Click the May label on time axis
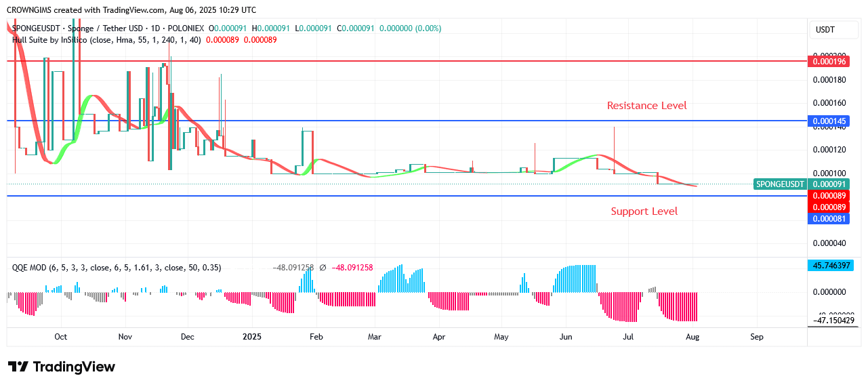Viewport: 868px width, 387px height. pos(501,336)
